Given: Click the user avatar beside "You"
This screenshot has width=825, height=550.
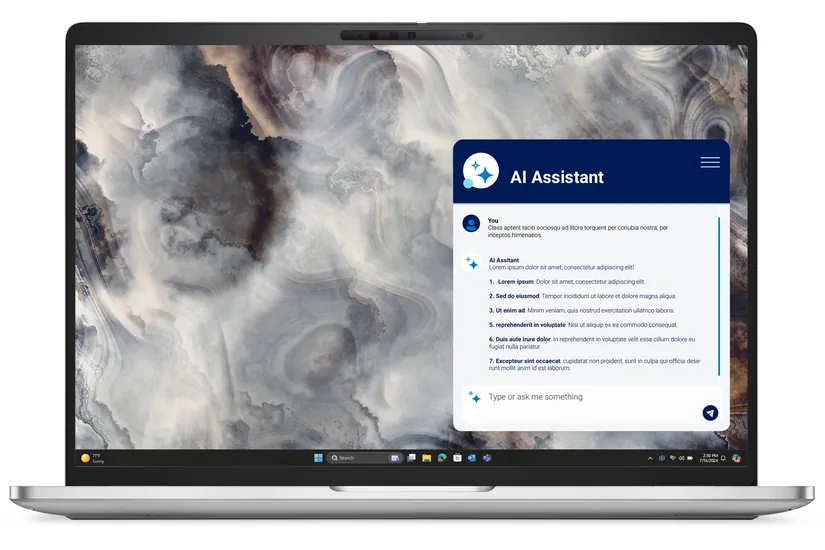Looking at the screenshot, I should click(471, 224).
